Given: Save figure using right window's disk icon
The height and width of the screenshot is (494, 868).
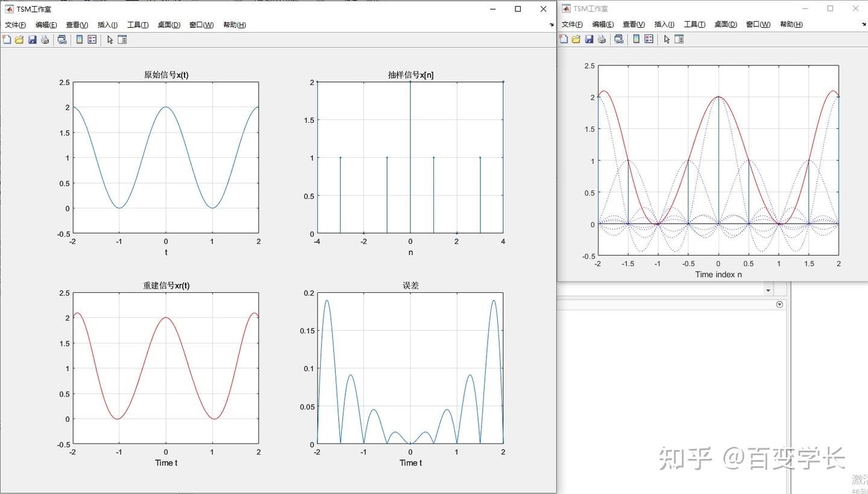Looking at the screenshot, I should click(589, 39).
